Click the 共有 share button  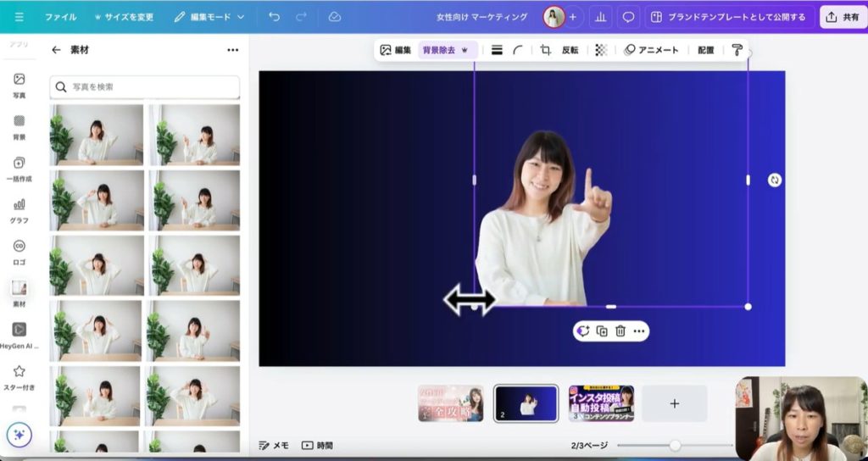coord(843,17)
